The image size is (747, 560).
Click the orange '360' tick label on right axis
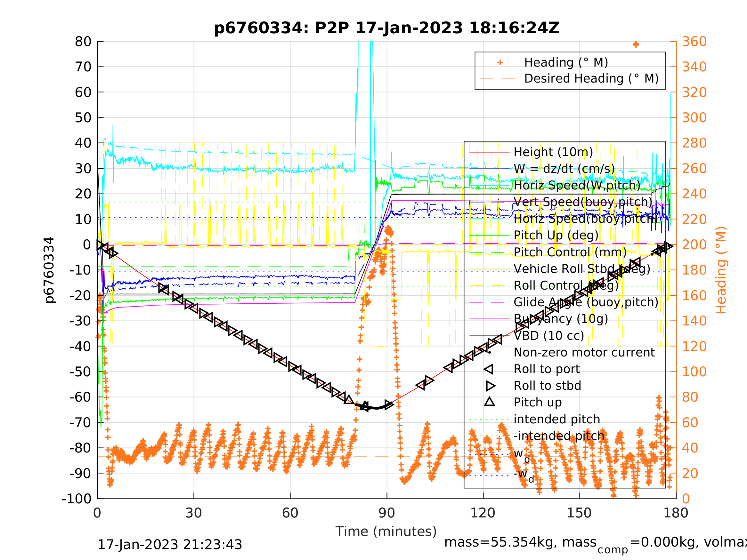(694, 42)
